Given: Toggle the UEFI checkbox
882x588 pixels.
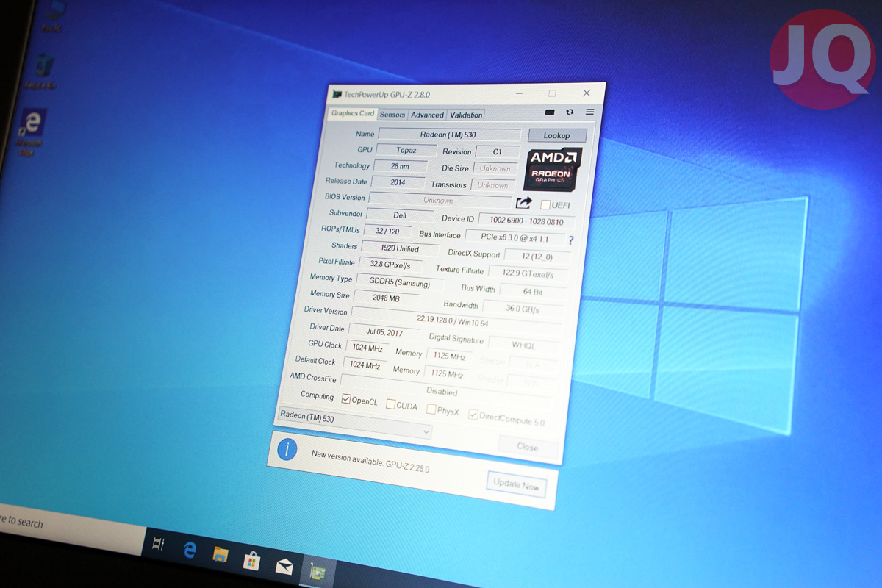Looking at the screenshot, I should (545, 205).
